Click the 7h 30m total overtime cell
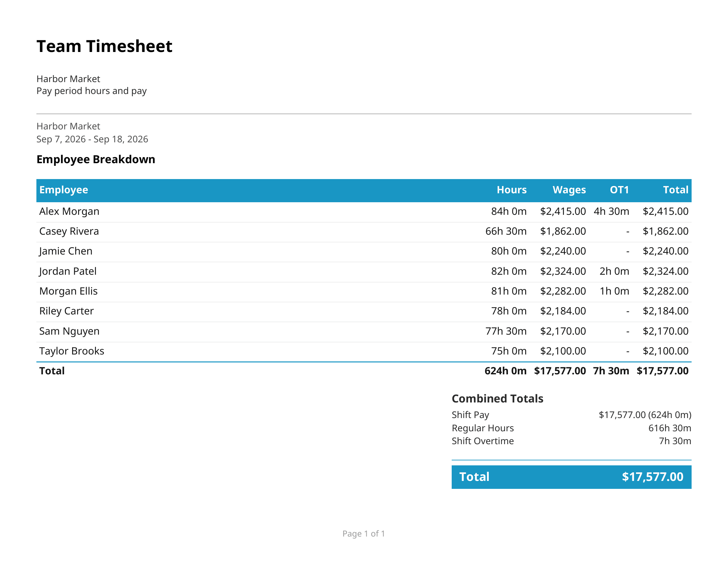The height and width of the screenshot is (563, 728). coord(611,371)
